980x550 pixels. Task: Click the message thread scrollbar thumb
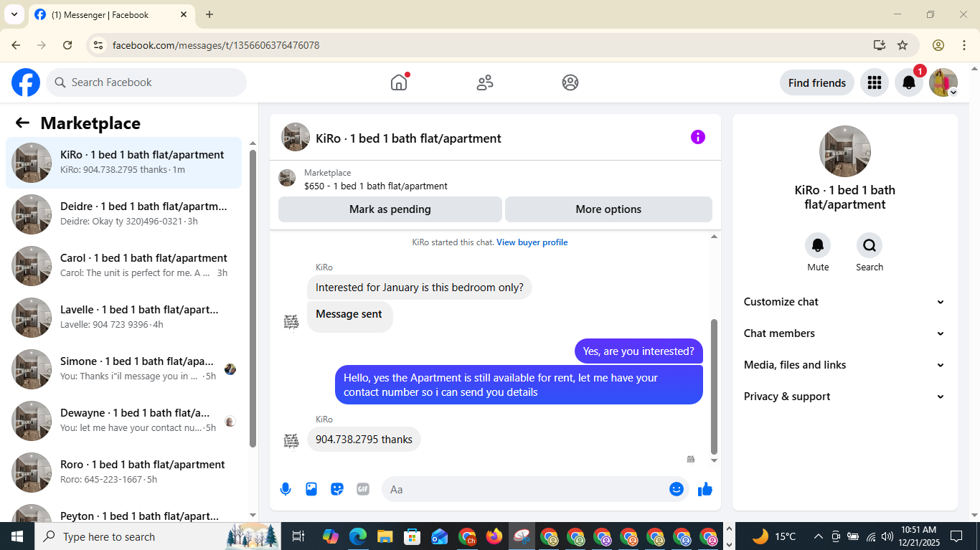click(714, 387)
